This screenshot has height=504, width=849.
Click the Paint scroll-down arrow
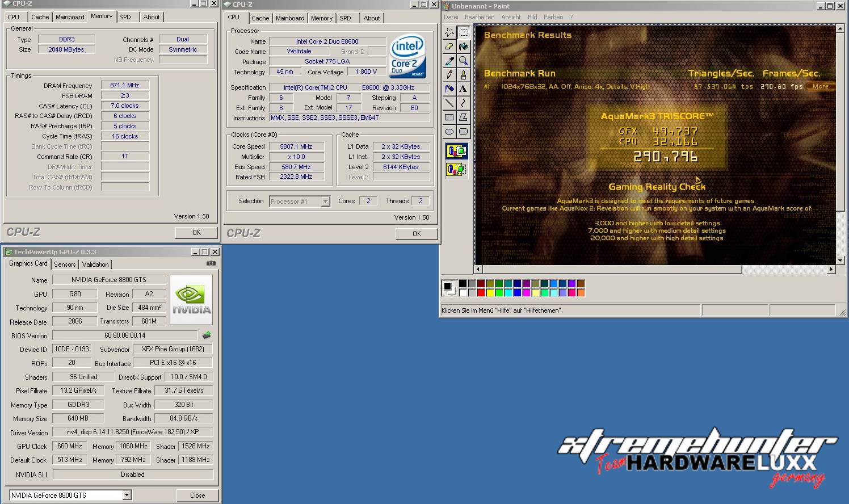pos(840,261)
